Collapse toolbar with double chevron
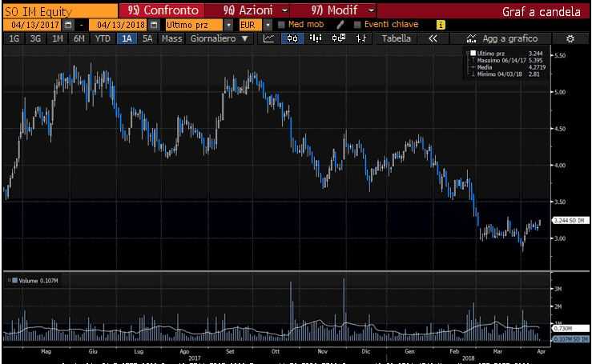The width and height of the screenshot is (592, 364). coord(433,38)
